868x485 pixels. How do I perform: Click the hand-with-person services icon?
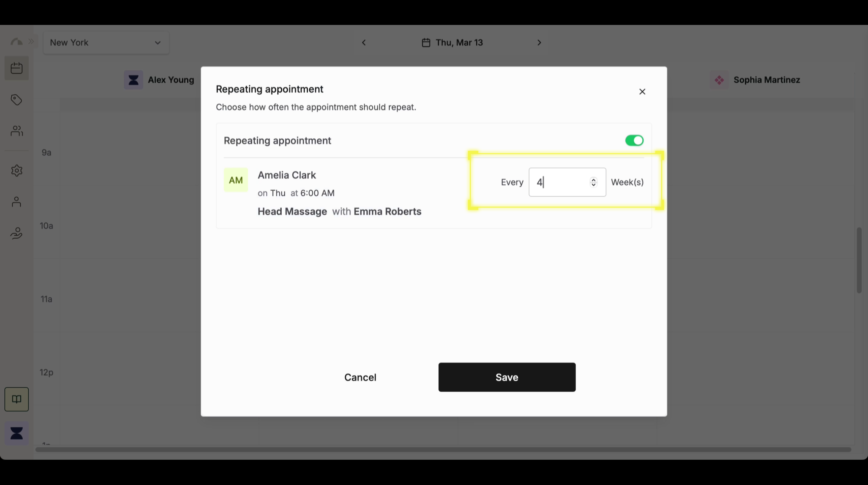pyautogui.click(x=16, y=233)
